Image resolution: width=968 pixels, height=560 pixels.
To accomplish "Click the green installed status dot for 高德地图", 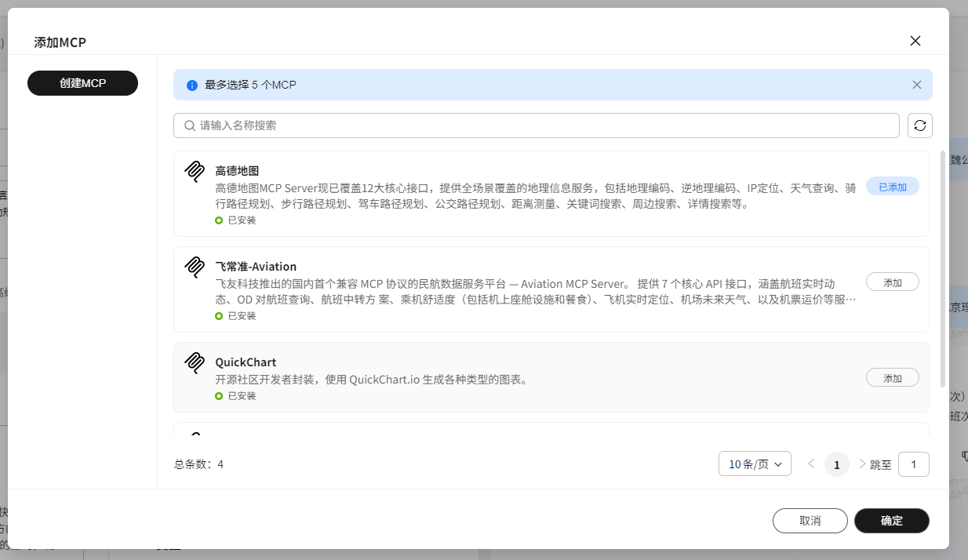I will [219, 220].
